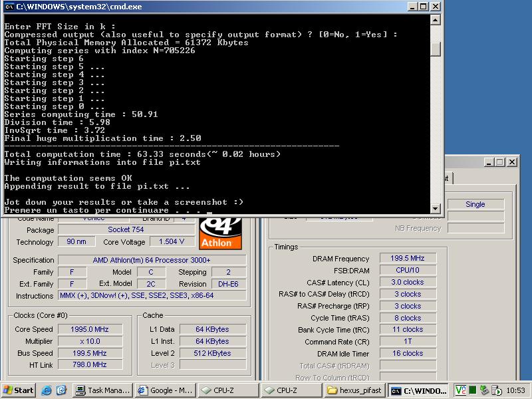
Task: Click the green CPU usage tray icon
Action: click(x=473, y=390)
